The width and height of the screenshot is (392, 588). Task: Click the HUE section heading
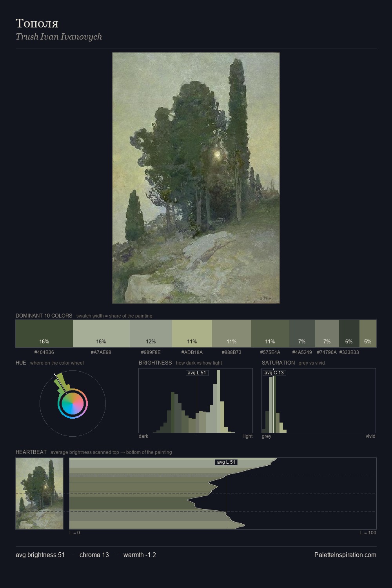[21, 363]
